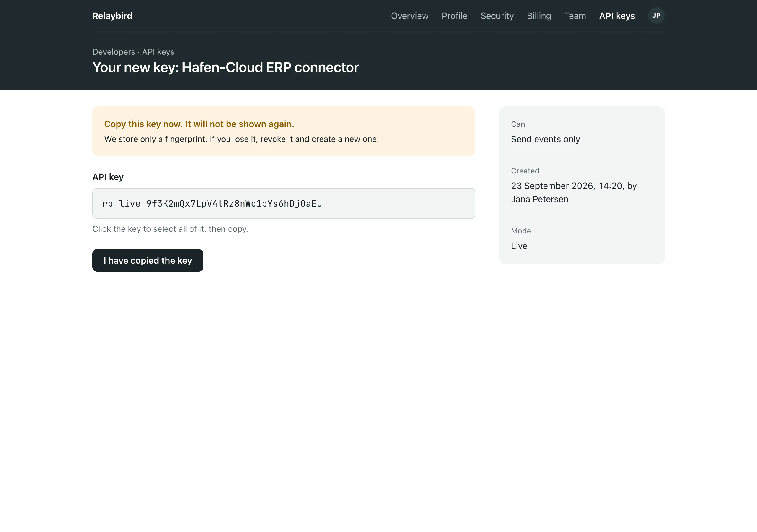Screen dimensions: 757x532
Task: Confirm with I have copied the key
Action: (x=148, y=260)
